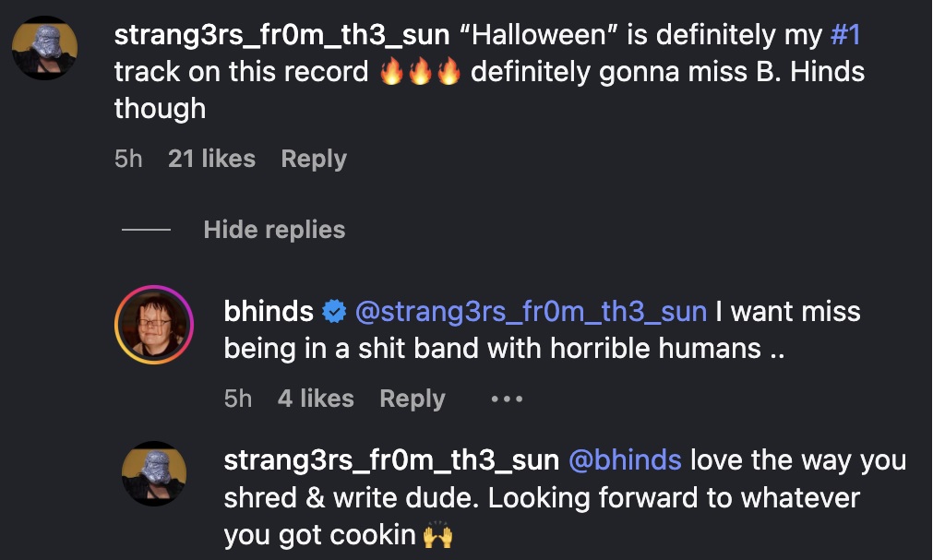Image resolution: width=933 pixels, height=560 pixels.
Task: Click the blue verified badge beside bhinds
Action: [334, 311]
